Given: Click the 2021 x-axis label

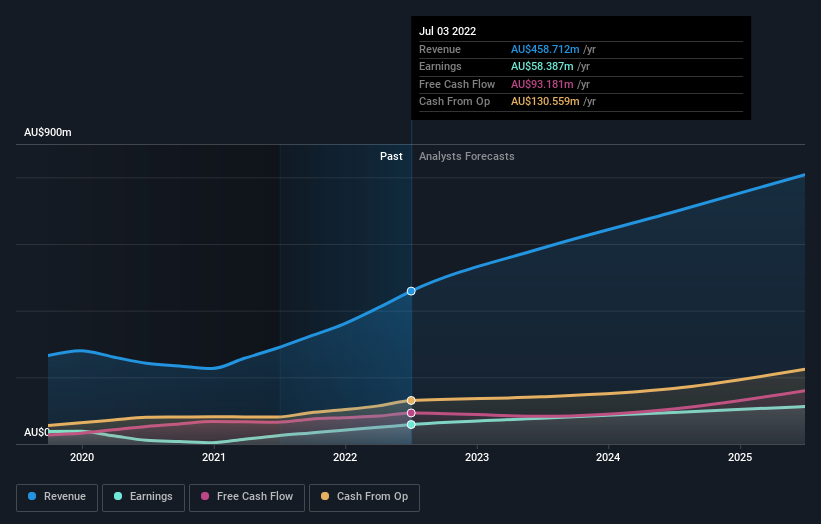Looking at the screenshot, I should pyautogui.click(x=214, y=457).
